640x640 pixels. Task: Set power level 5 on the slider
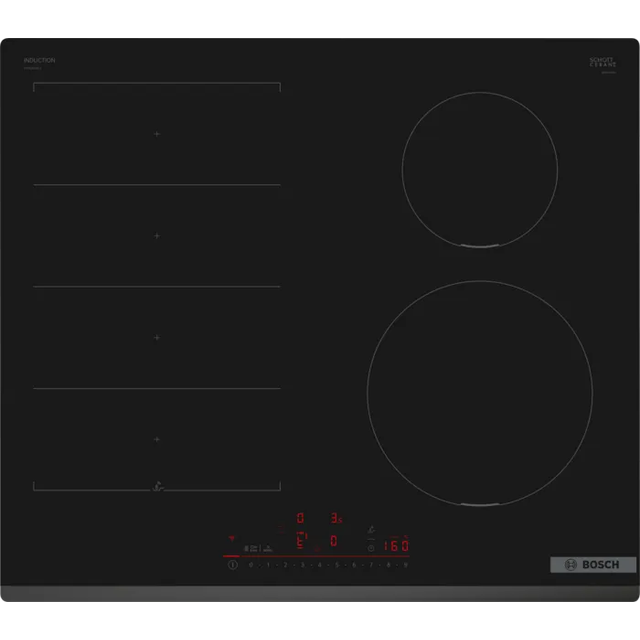[337, 565]
